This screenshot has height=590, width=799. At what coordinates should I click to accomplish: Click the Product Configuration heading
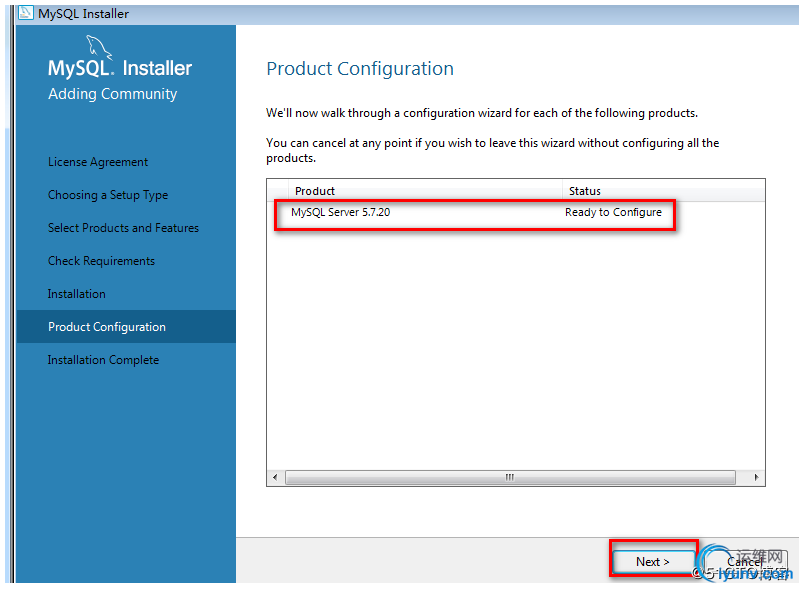(x=360, y=69)
